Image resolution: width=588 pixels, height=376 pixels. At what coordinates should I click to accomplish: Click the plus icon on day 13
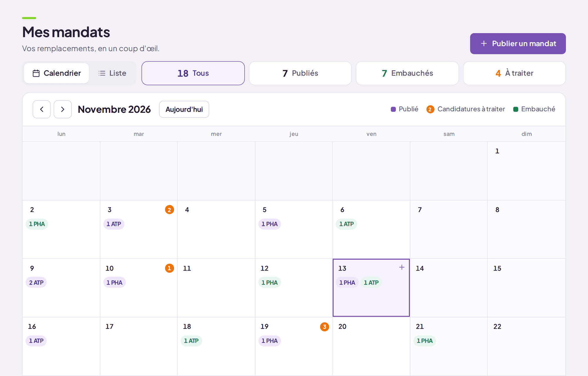(x=402, y=267)
